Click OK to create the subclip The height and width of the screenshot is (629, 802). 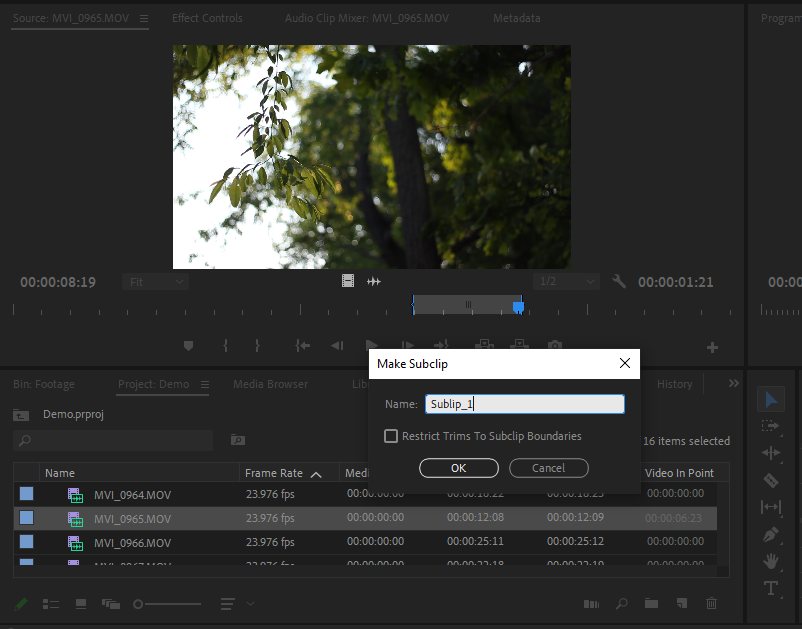coord(458,467)
